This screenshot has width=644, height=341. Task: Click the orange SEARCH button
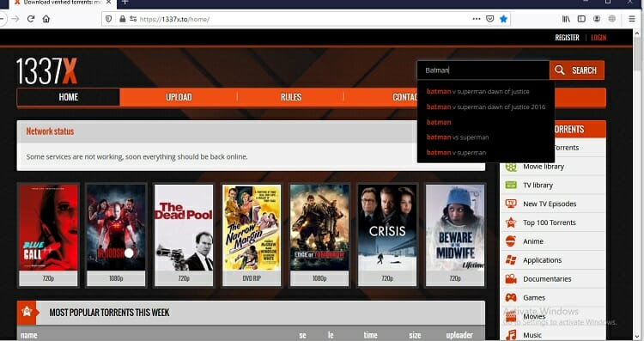point(577,70)
